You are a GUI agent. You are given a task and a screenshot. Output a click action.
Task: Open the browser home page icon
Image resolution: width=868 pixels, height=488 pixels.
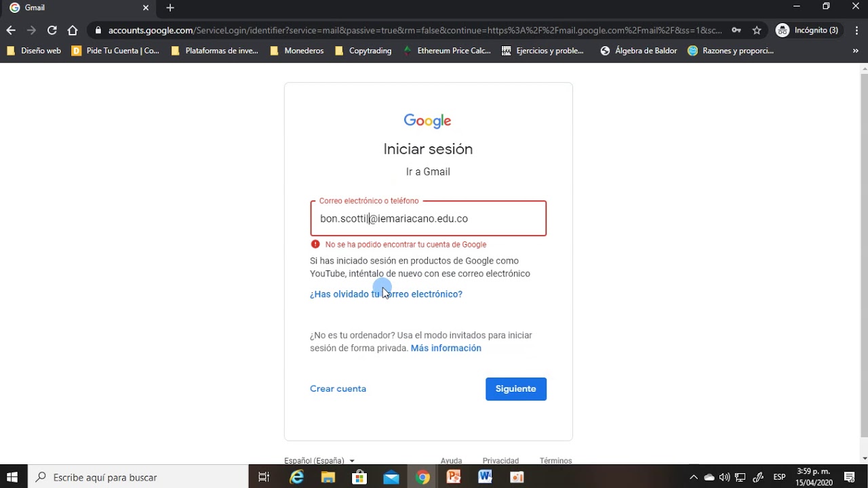tap(73, 30)
